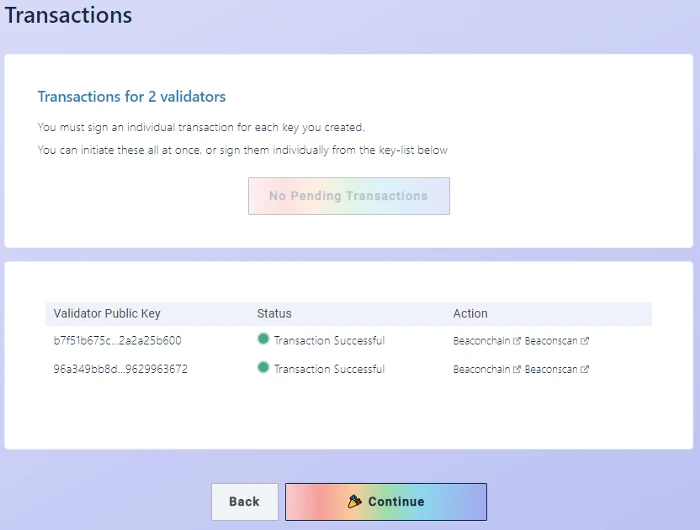Click the 'You can initiate these all at once' text
The width and height of the screenshot is (700, 530).
[243, 150]
